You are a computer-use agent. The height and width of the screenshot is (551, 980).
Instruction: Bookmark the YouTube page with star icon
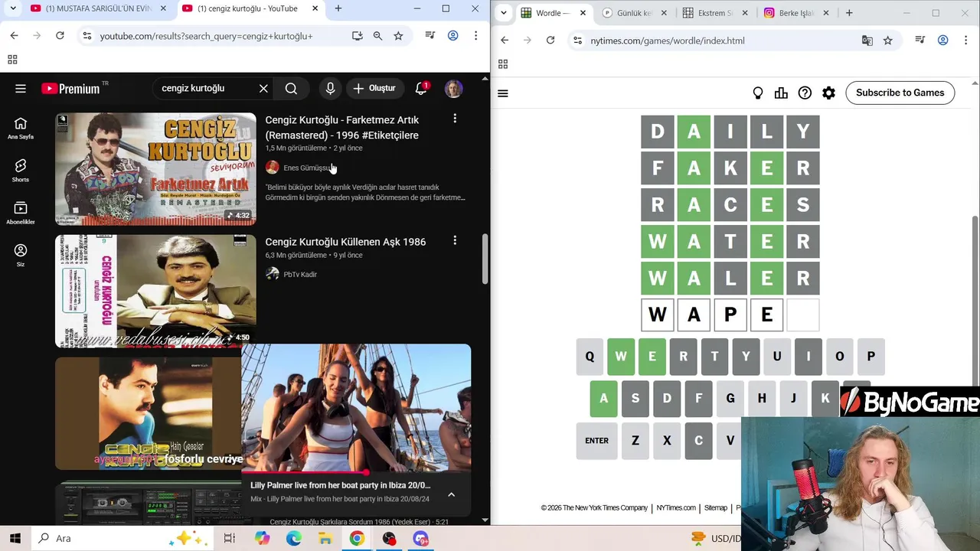pyautogui.click(x=398, y=36)
